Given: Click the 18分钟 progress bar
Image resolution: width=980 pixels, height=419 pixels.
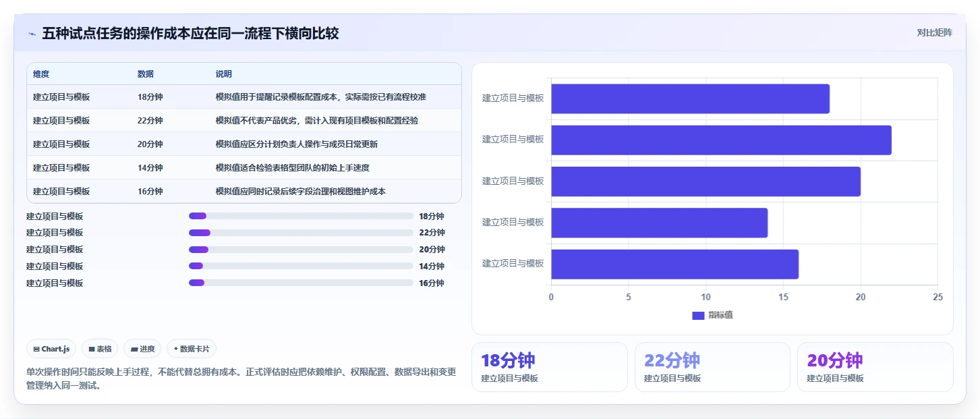Looking at the screenshot, I should point(301,216).
